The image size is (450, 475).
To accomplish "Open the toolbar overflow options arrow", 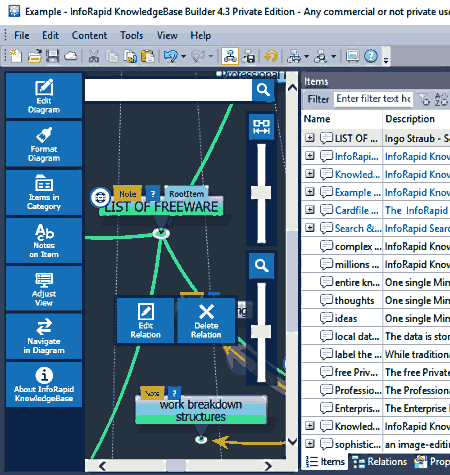I will tap(386, 60).
